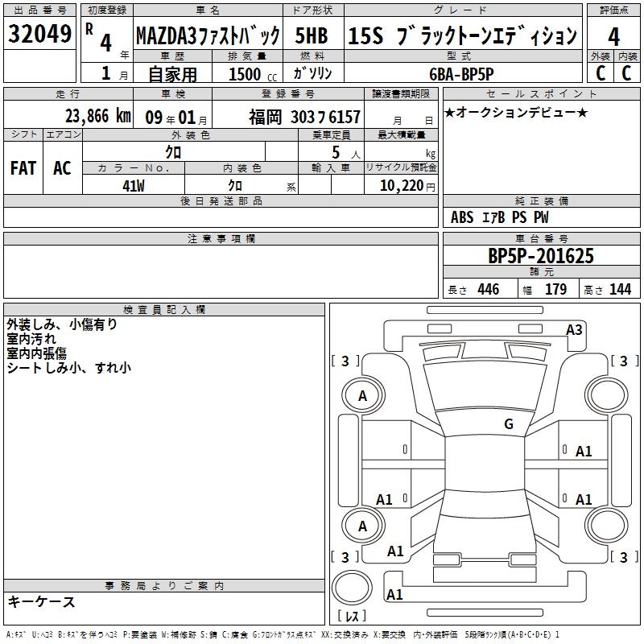Select the vehicle history value 自家用

coord(172,74)
